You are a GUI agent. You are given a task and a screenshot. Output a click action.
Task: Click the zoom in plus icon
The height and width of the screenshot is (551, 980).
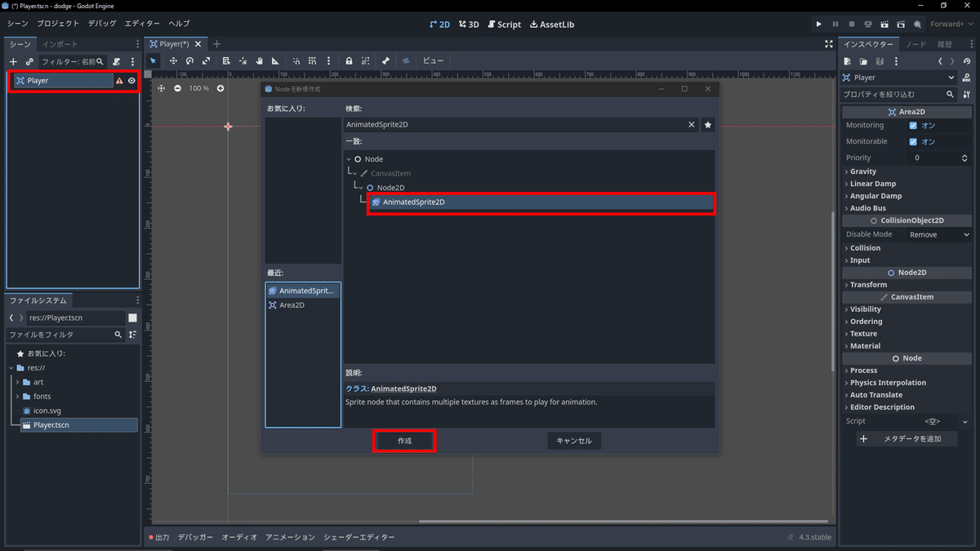(220, 88)
